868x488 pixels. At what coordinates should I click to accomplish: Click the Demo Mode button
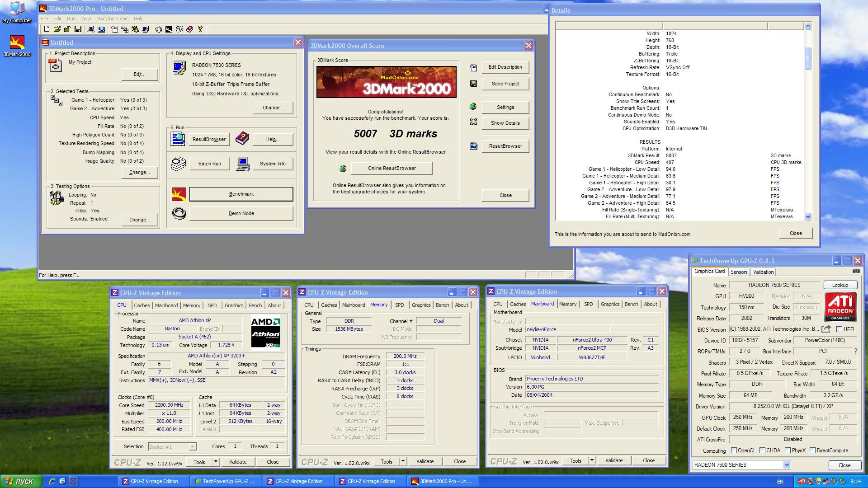pyautogui.click(x=241, y=214)
